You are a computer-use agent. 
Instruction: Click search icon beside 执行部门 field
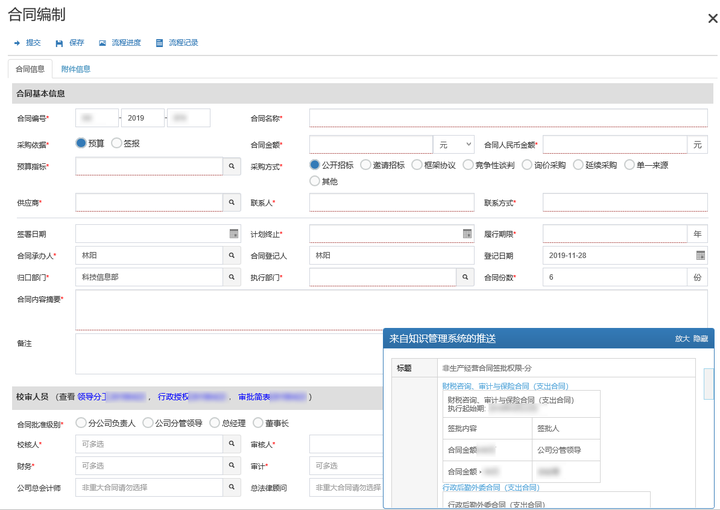click(x=465, y=277)
